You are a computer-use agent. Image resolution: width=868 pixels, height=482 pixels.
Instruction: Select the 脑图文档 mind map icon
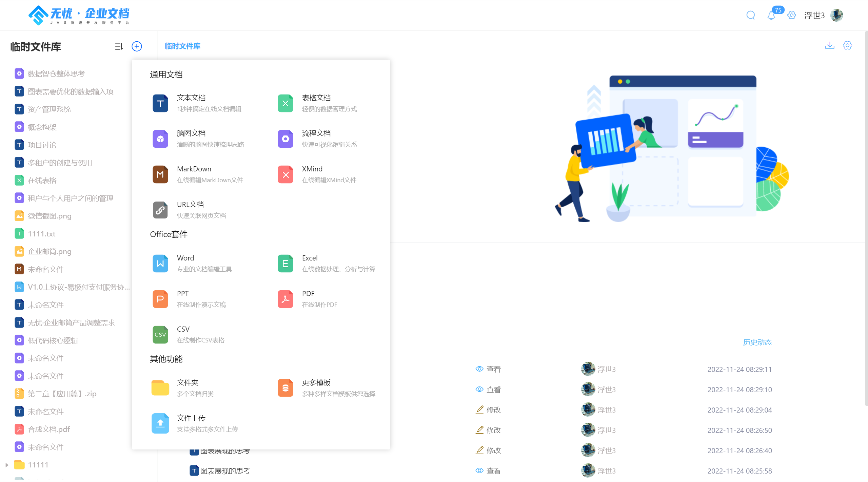[x=160, y=139]
